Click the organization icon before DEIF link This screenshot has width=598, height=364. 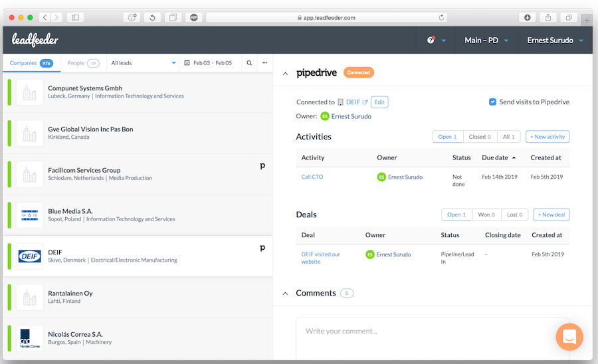tap(340, 102)
